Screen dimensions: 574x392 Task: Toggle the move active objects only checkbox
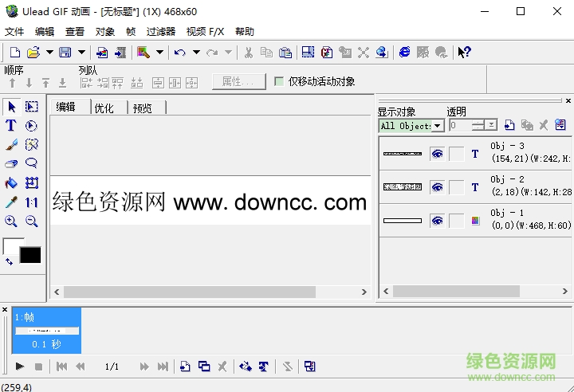[x=279, y=81]
